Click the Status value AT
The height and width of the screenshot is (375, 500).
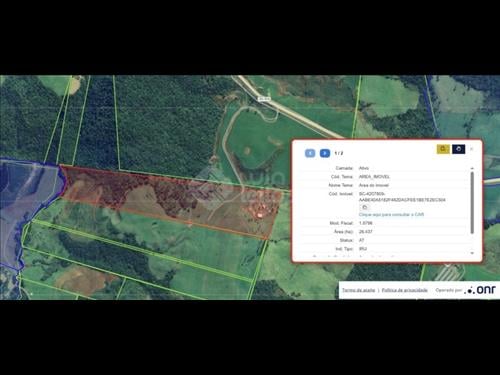(362, 240)
